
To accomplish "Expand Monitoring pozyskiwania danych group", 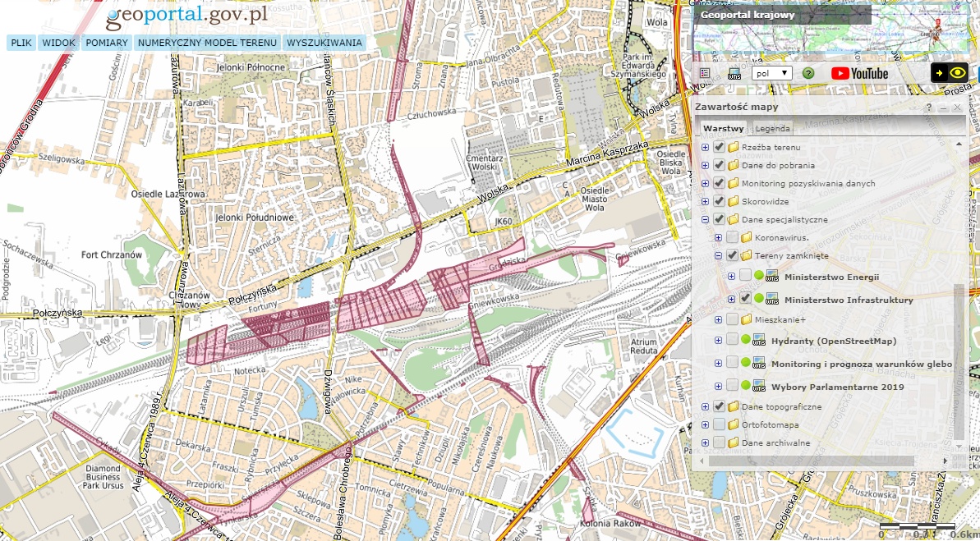I will point(705,184).
